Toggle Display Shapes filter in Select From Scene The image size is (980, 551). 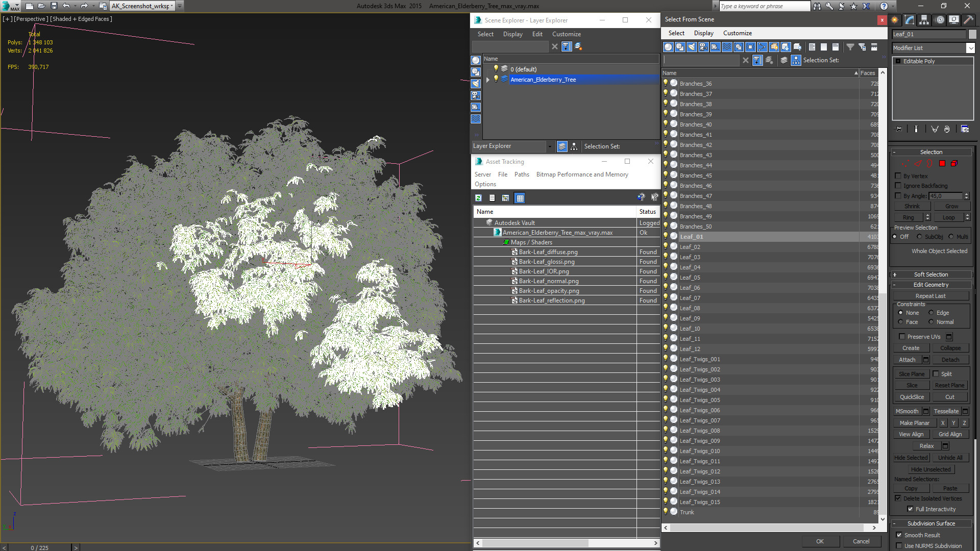[x=680, y=47]
